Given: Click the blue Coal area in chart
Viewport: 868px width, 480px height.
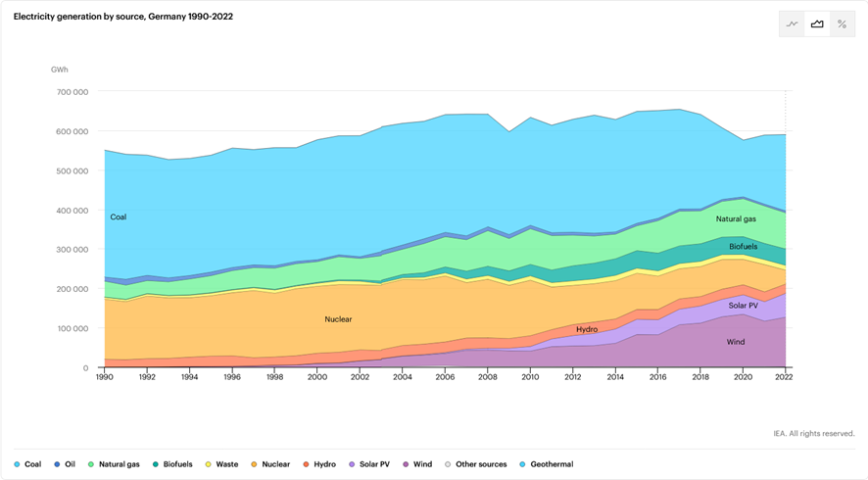Looking at the screenshot, I should 294,196.
